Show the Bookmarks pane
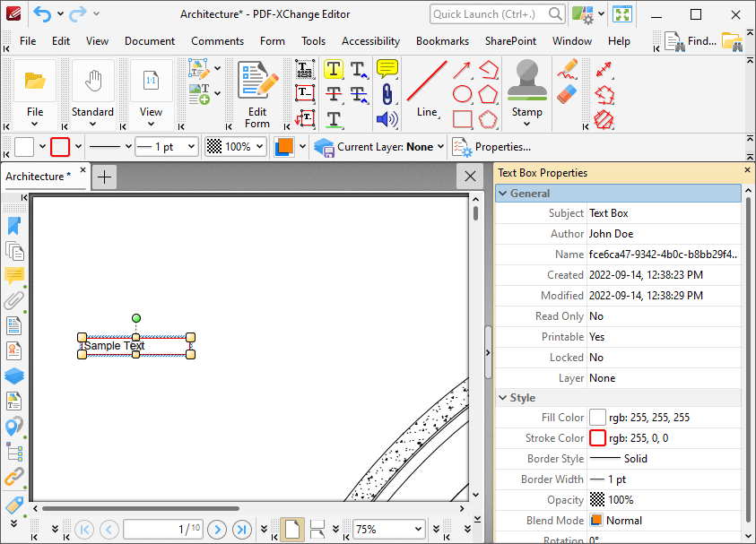This screenshot has width=756, height=544. click(14, 226)
